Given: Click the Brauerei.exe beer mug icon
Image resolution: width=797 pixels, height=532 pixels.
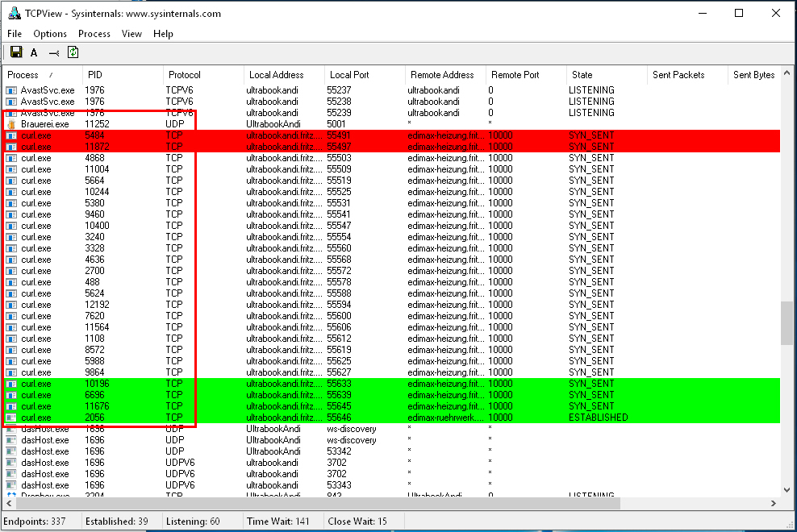Looking at the screenshot, I should click(11, 124).
